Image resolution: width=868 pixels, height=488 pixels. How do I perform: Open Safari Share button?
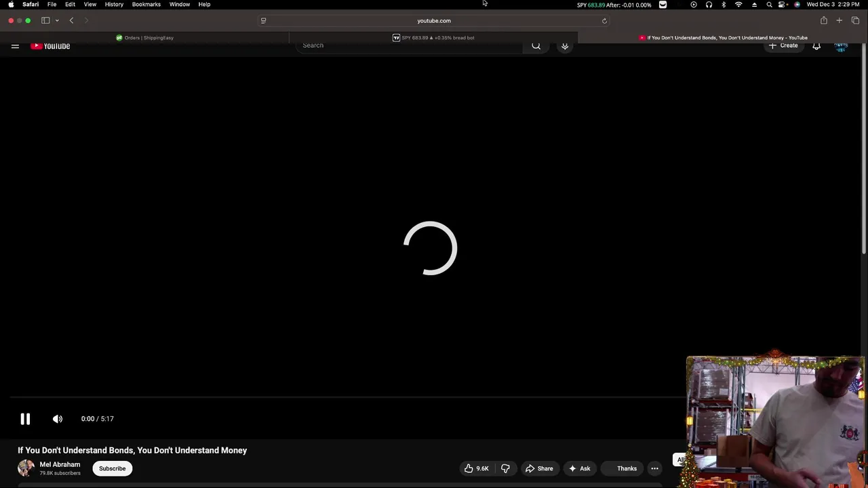click(823, 20)
